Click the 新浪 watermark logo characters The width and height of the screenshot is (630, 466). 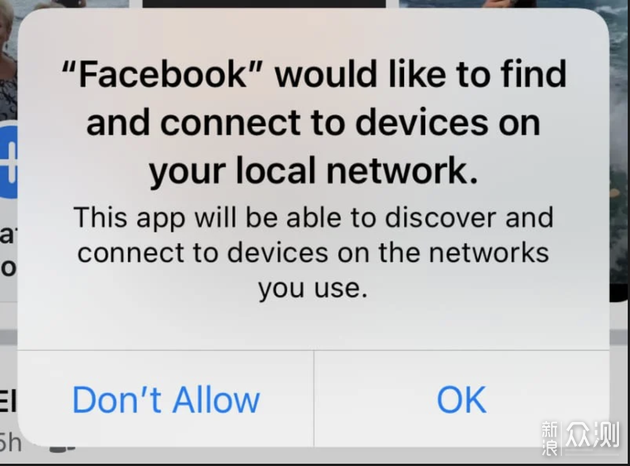550,439
